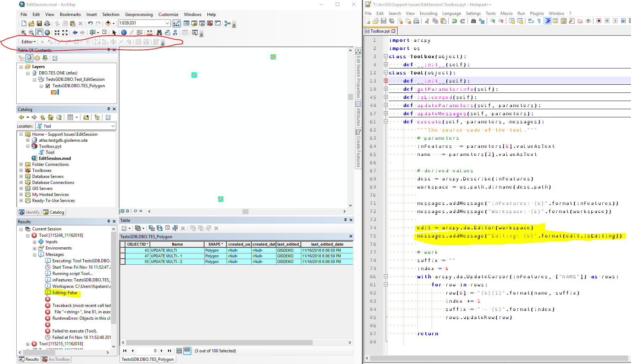
Task: Click the Name column header in table
Action: pos(177,244)
